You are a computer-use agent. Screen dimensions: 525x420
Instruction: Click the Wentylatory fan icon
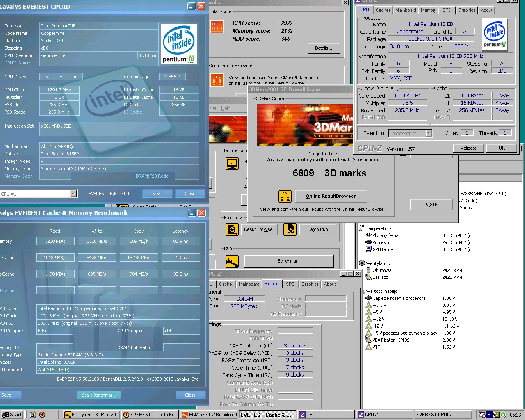(362, 263)
